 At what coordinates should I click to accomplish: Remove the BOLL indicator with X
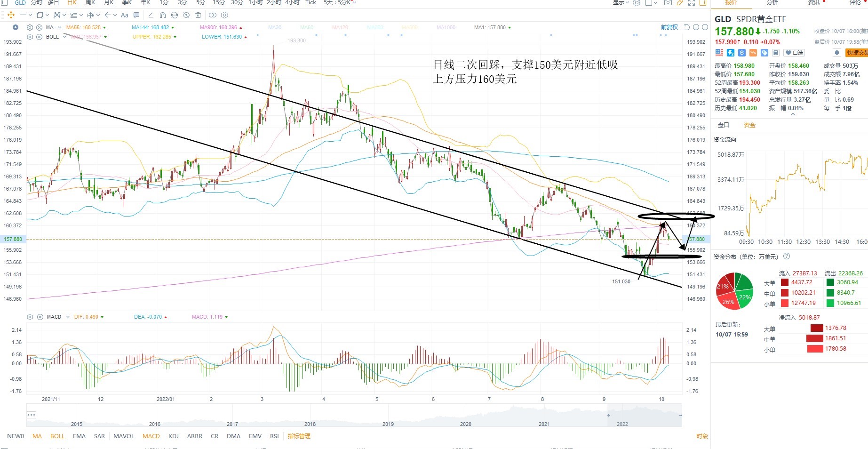coord(39,37)
